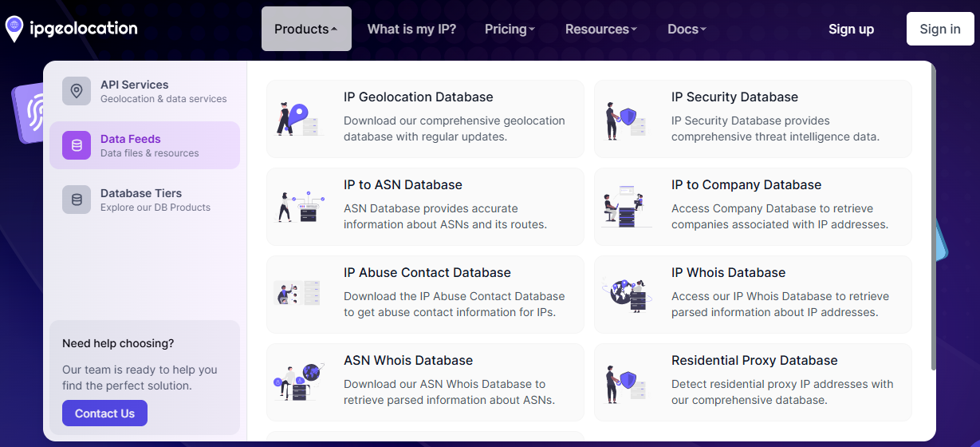Follow the Sign up link
The width and height of the screenshot is (980, 447).
851,29
